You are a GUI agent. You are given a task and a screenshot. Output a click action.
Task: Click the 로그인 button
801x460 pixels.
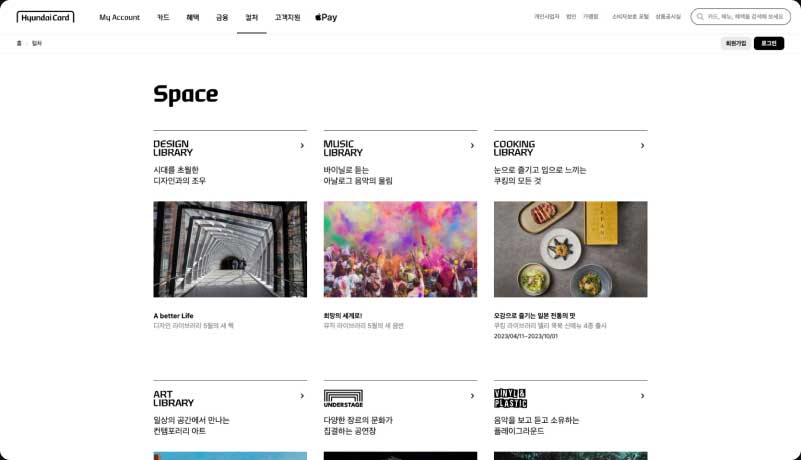[769, 43]
